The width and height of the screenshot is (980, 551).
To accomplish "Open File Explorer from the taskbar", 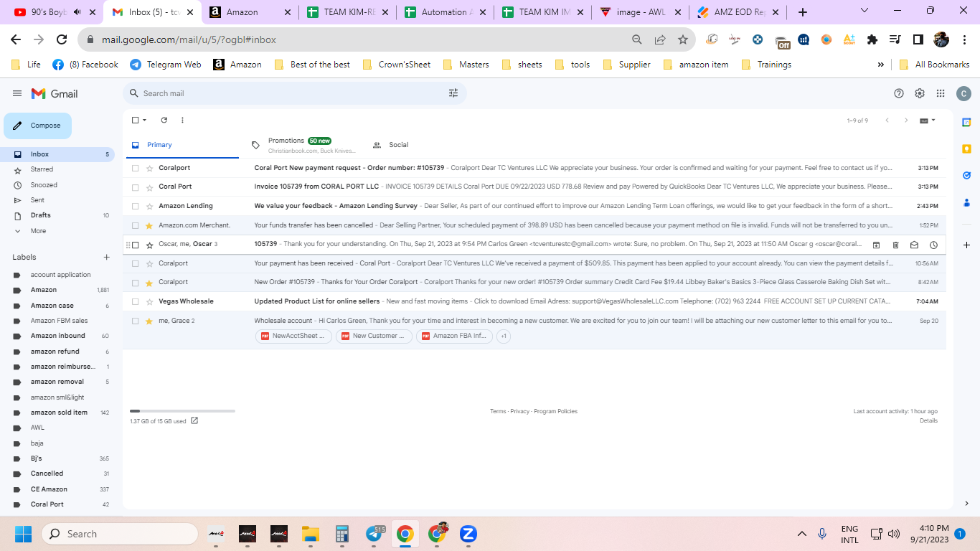I will pos(310,534).
